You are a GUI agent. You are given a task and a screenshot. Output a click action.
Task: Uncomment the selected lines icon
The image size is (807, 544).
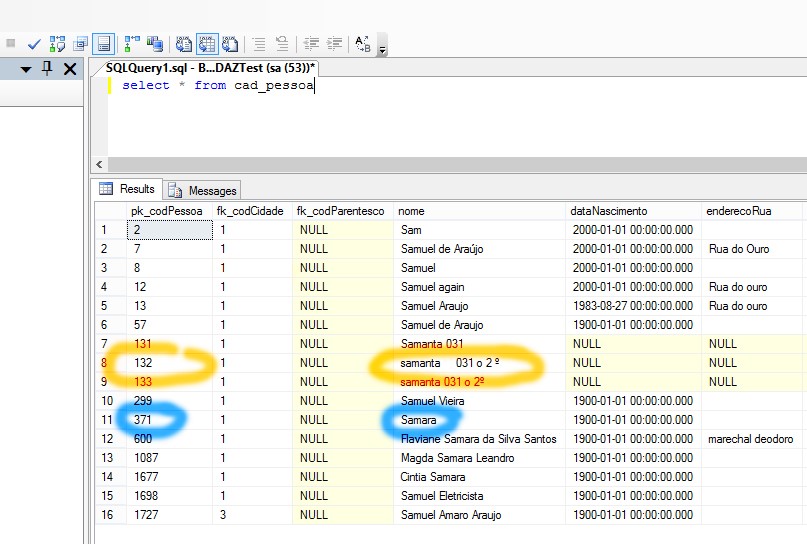pos(282,44)
